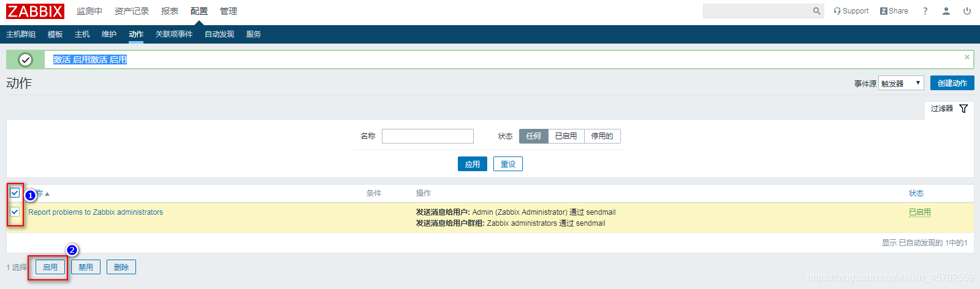
Task: Open the 配置 menu
Action: click(x=199, y=11)
